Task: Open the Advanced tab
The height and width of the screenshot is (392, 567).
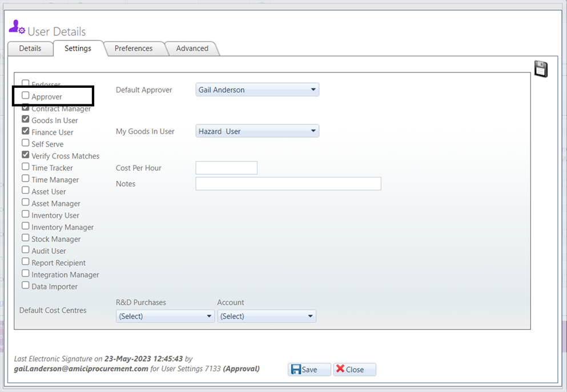Action: coord(192,49)
